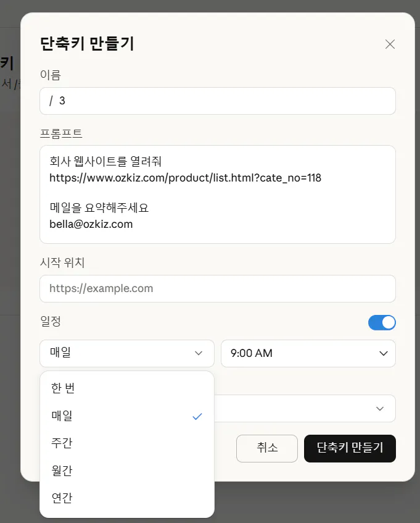Click the bella@ozkiz.com email text in prompt
Screen dimensions: 420x523
(91, 224)
